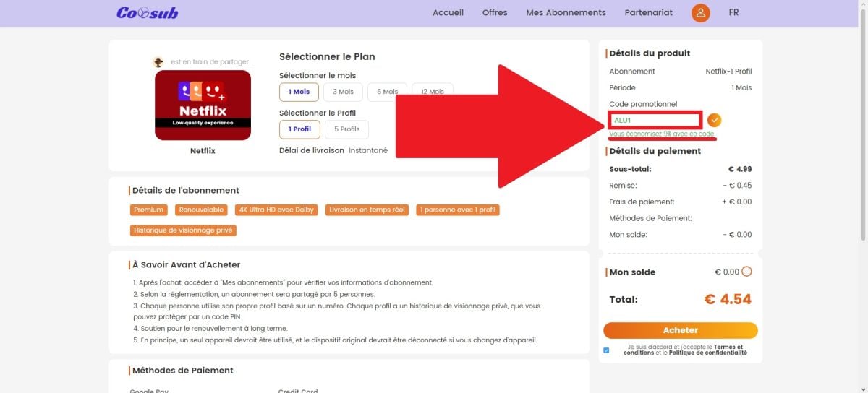Apply promo code with orange checkmark icon
Image resolution: width=868 pixels, height=393 pixels.
(715, 120)
